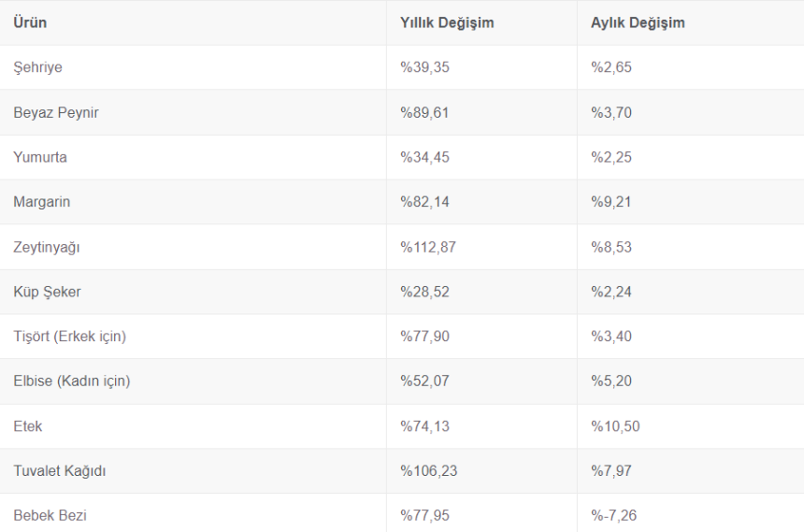Image resolution: width=804 pixels, height=532 pixels.
Task: Select Zeytinyağı yearly value %112,87
Action: tap(428, 247)
